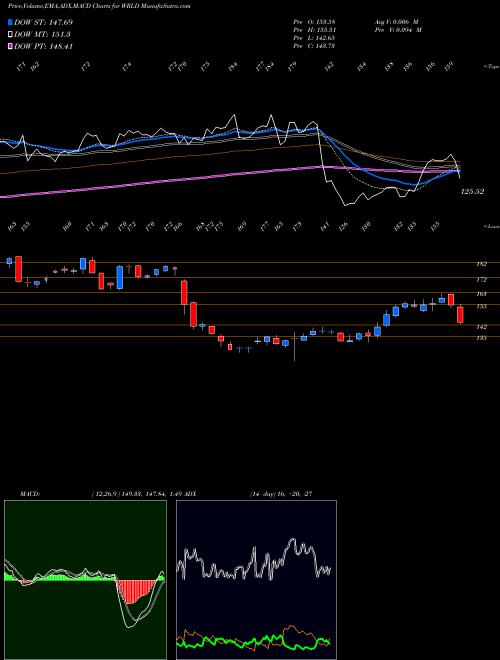Viewport: 500px width, 660px height.
Task: Click the Pre O: 153.38 value
Action: [314, 22]
